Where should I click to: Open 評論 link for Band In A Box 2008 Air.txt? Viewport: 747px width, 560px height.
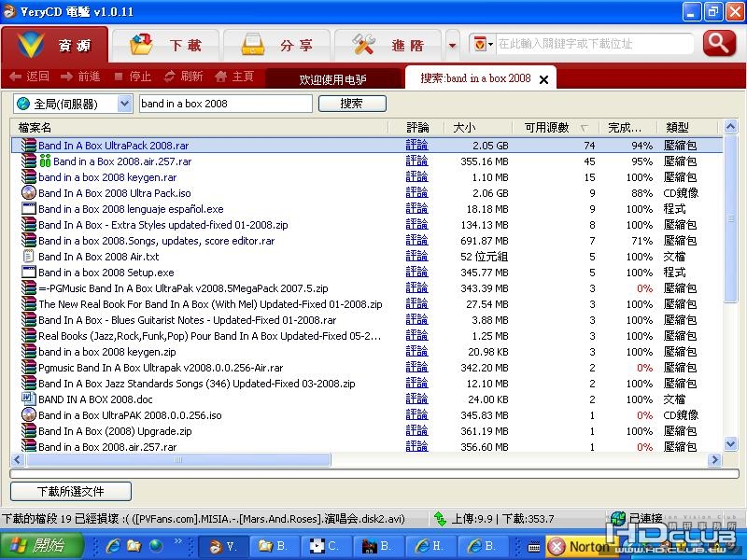[416, 256]
